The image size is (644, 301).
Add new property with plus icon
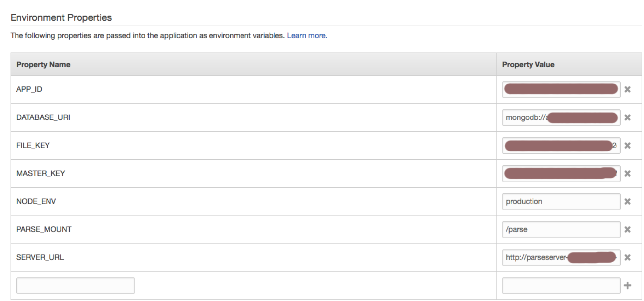pos(627,286)
